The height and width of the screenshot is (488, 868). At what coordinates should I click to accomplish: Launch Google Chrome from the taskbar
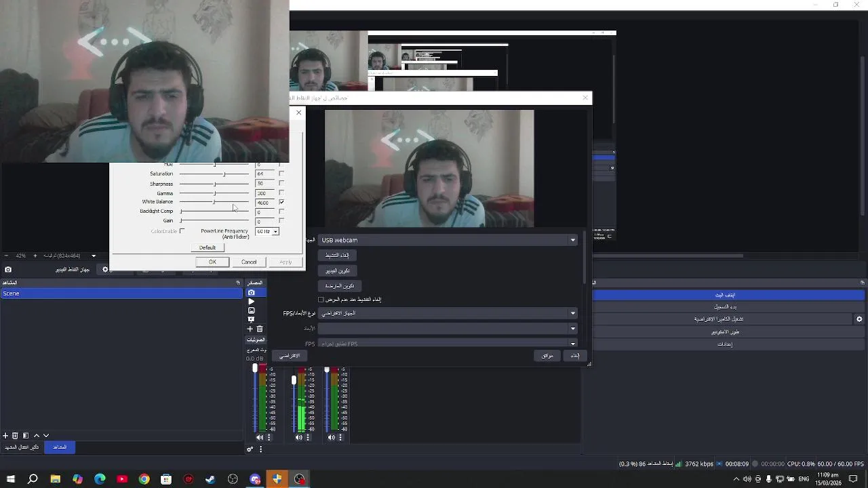144,479
